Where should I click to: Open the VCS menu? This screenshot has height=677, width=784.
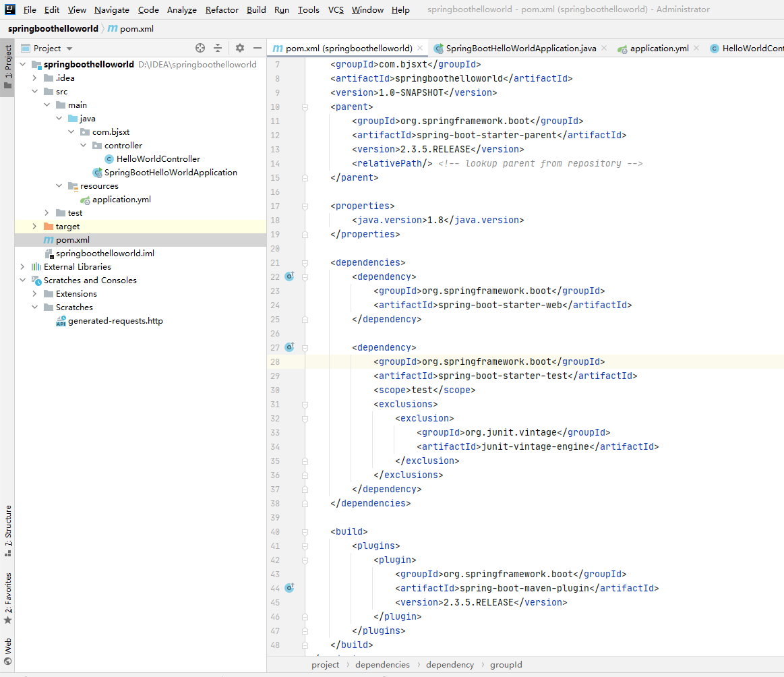pos(336,9)
